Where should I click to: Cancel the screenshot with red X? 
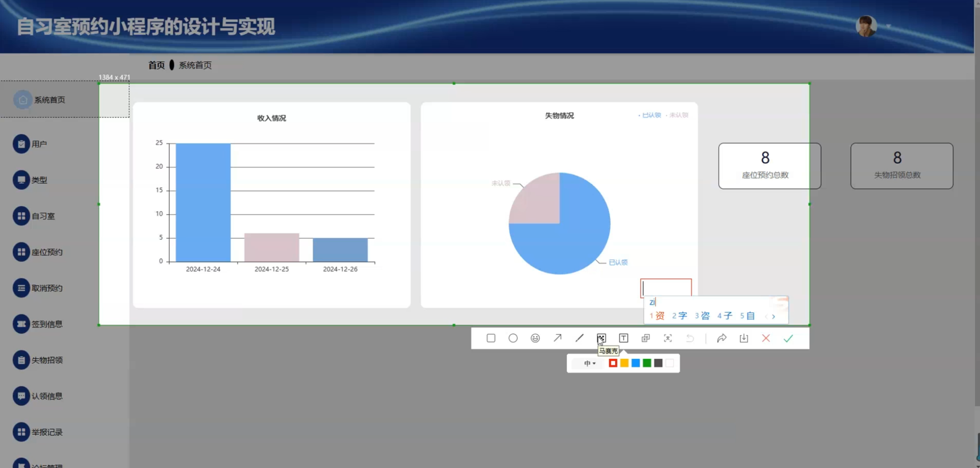pyautogui.click(x=766, y=338)
